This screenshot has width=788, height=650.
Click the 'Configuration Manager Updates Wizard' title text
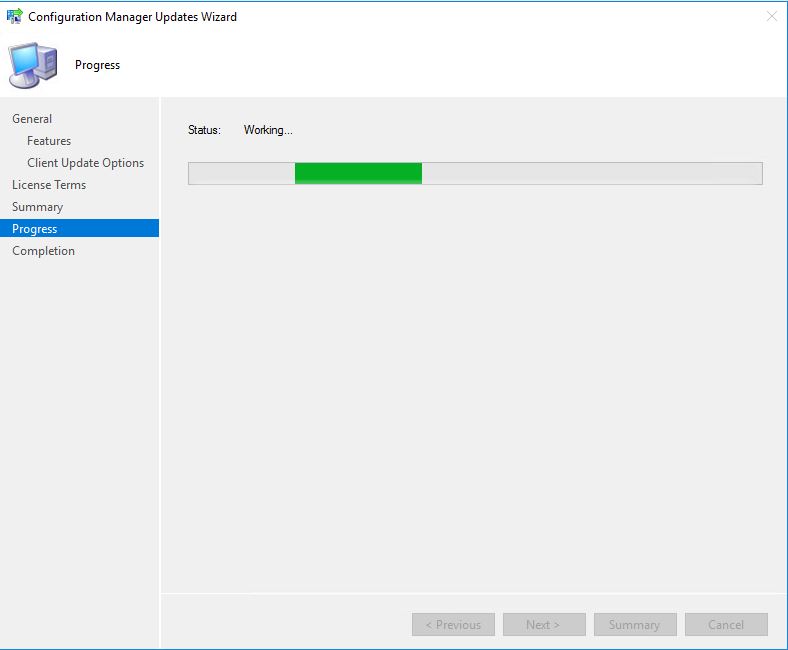click(x=132, y=17)
